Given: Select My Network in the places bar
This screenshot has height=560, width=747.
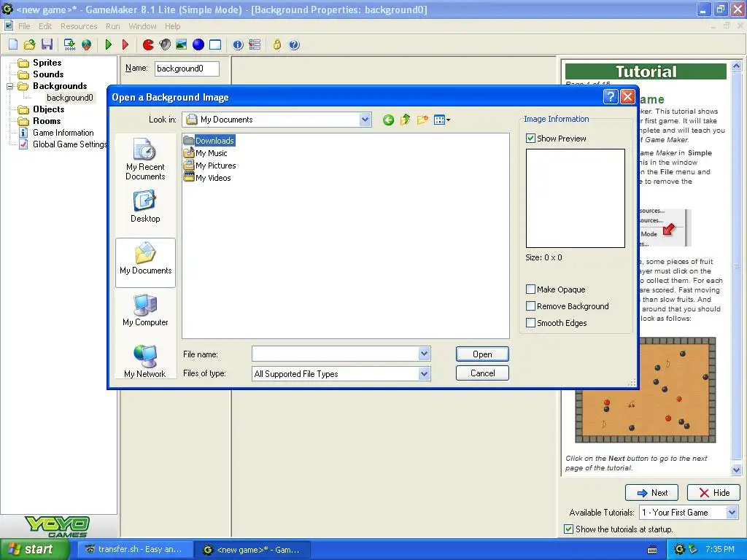Looking at the screenshot, I should (145, 362).
